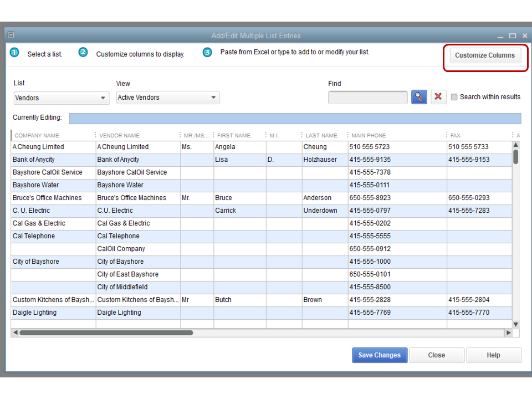
Task: Select the Bayshore Water vendor name cell
Action: point(137,185)
